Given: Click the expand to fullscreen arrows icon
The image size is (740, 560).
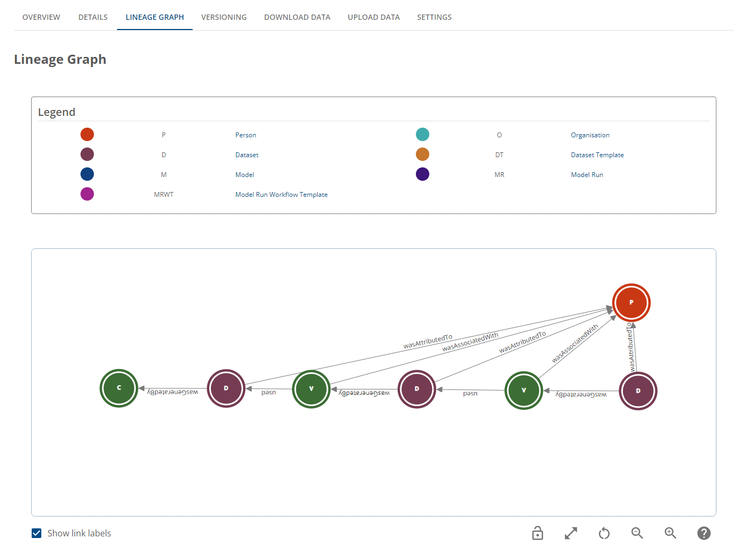Looking at the screenshot, I should coord(571,533).
